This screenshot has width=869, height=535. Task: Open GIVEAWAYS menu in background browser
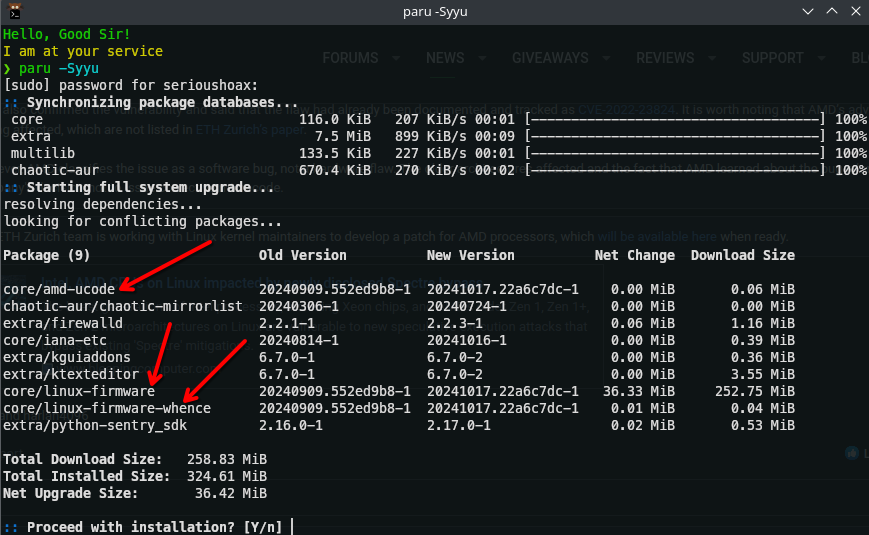[550, 58]
